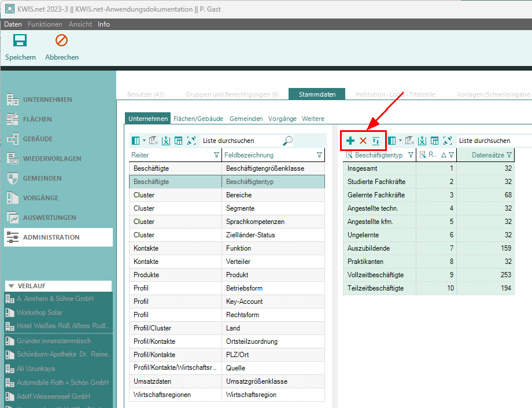The height and width of the screenshot is (408, 532).
Task: Click right Liste durchsuchen search field
Action: pyautogui.click(x=494, y=141)
